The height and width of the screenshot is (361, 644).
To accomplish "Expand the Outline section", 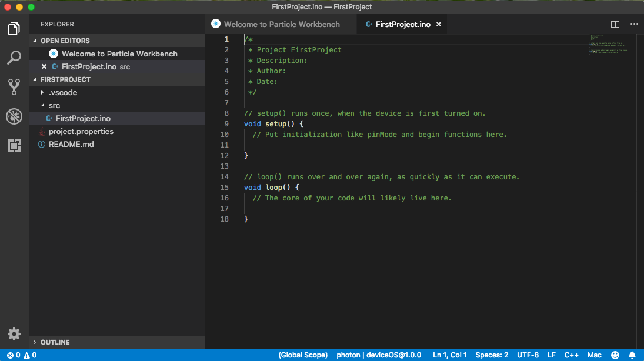I will tap(35, 342).
